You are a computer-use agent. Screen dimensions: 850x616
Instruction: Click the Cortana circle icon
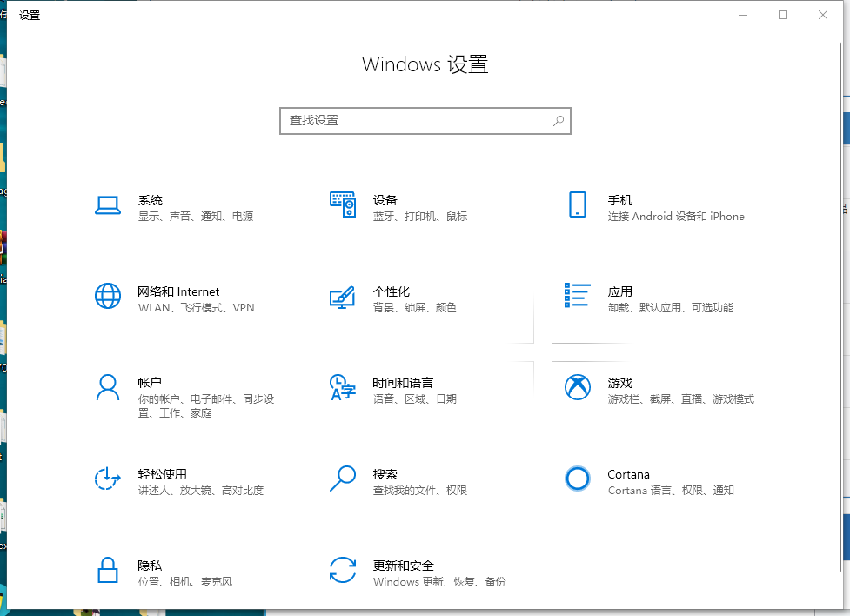coord(578,479)
